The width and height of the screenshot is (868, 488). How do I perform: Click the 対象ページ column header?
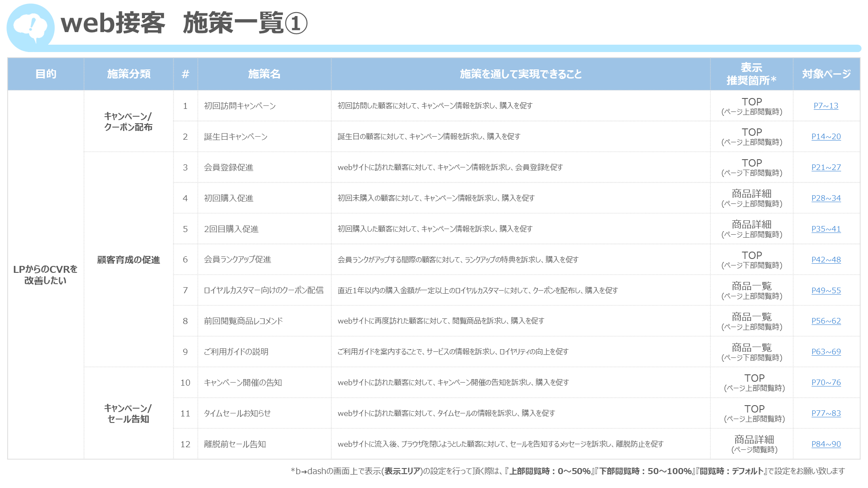pos(826,74)
